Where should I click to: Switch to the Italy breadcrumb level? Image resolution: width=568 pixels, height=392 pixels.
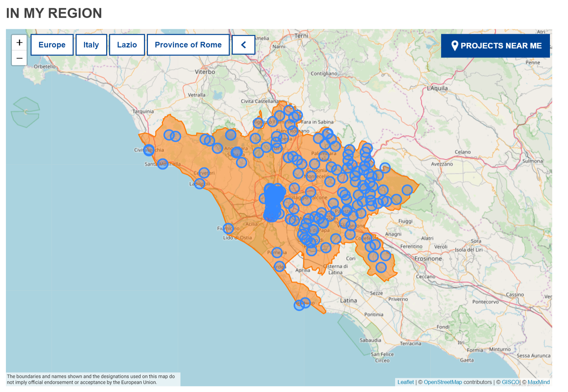pyautogui.click(x=91, y=45)
